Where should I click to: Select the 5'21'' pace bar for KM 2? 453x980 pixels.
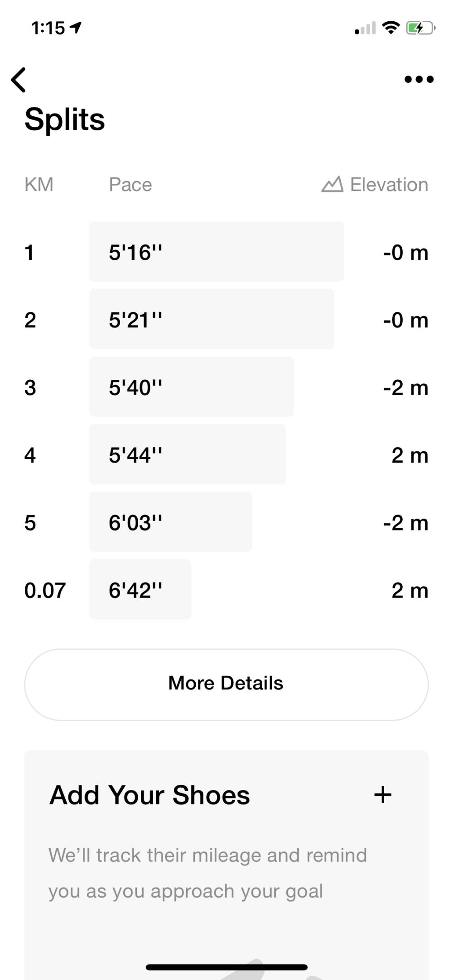[212, 319]
